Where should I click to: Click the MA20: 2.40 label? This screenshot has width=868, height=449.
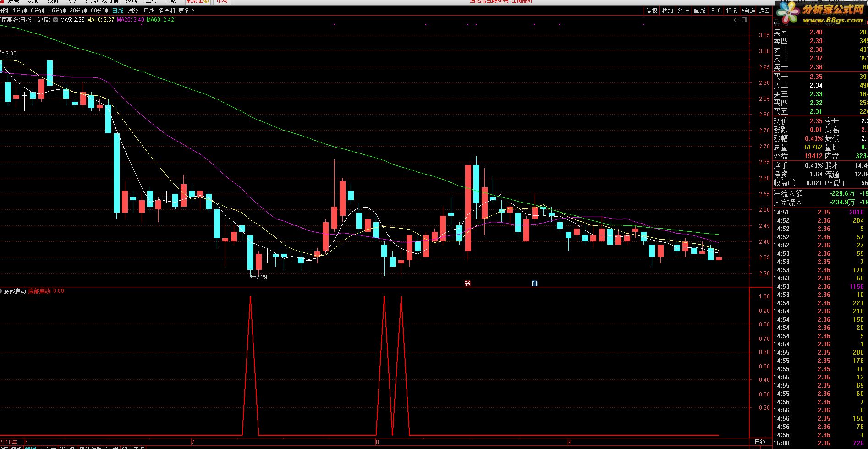[x=131, y=20]
